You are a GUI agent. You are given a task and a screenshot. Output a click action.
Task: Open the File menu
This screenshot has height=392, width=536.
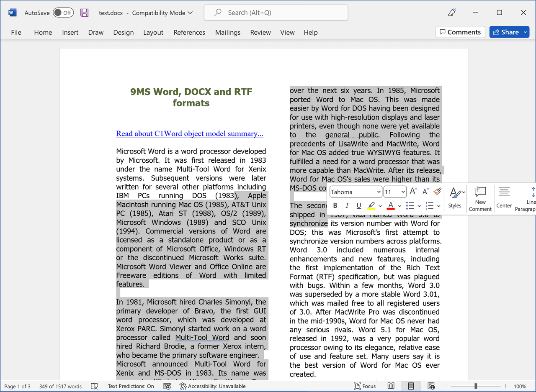pos(16,32)
